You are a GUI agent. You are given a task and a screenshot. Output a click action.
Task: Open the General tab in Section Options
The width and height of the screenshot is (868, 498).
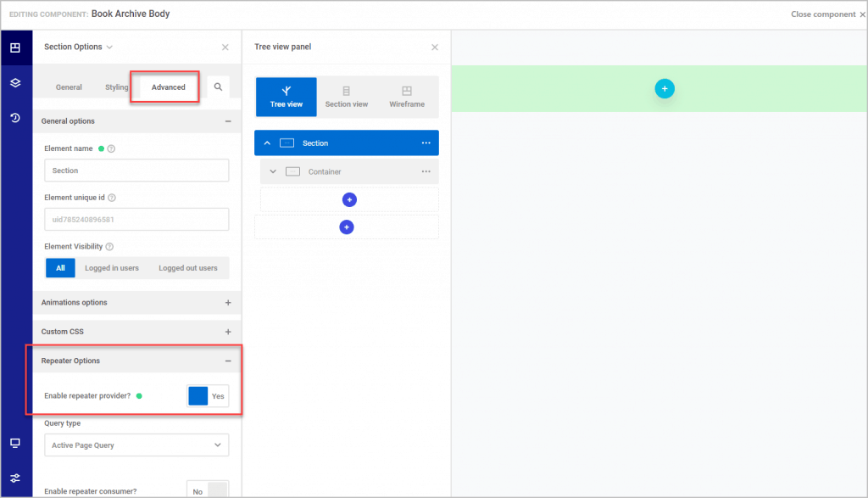tap(69, 87)
